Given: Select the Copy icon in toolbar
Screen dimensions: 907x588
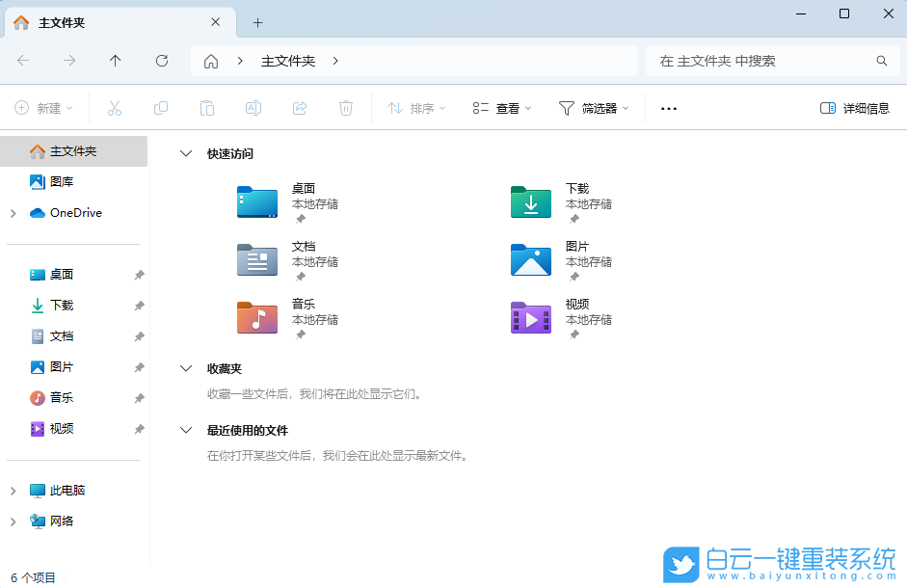Looking at the screenshot, I should coord(161,108).
